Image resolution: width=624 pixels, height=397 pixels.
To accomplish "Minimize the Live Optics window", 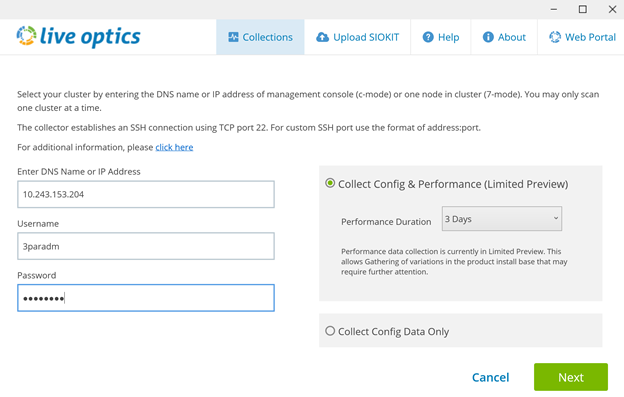I will [554, 9].
